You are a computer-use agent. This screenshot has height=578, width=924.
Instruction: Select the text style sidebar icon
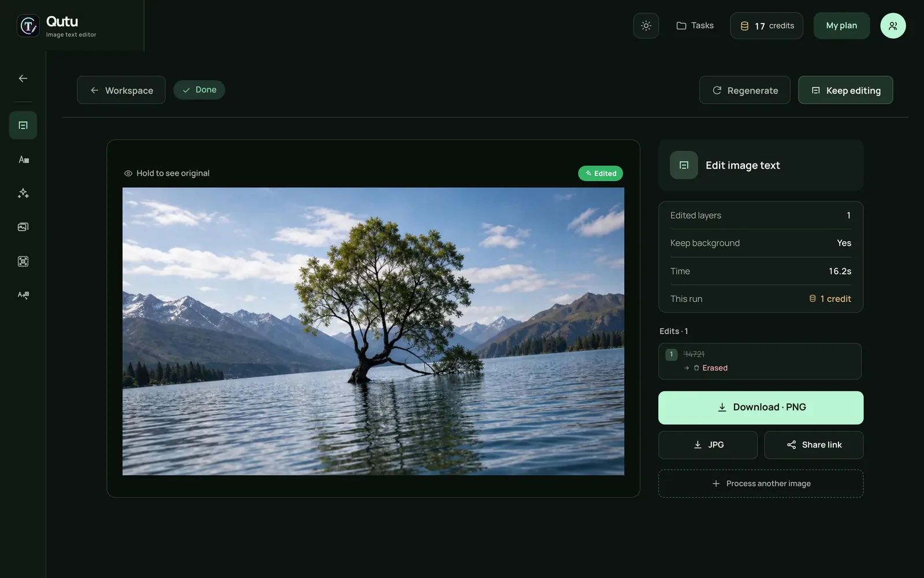23,160
